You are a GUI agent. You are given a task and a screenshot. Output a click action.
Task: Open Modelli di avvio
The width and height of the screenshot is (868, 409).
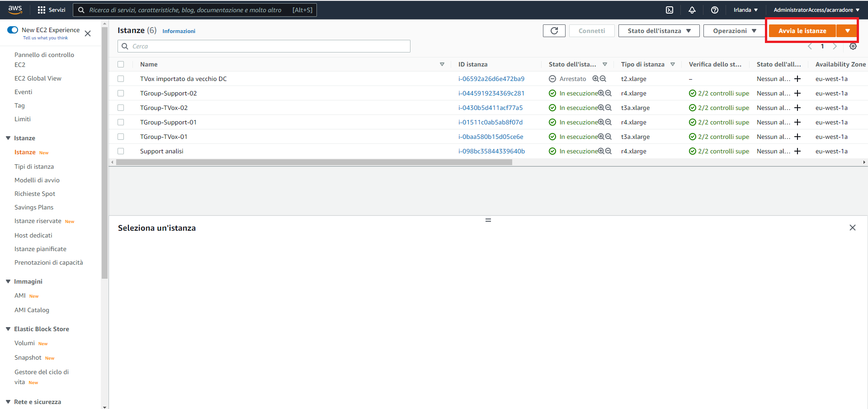tap(37, 180)
